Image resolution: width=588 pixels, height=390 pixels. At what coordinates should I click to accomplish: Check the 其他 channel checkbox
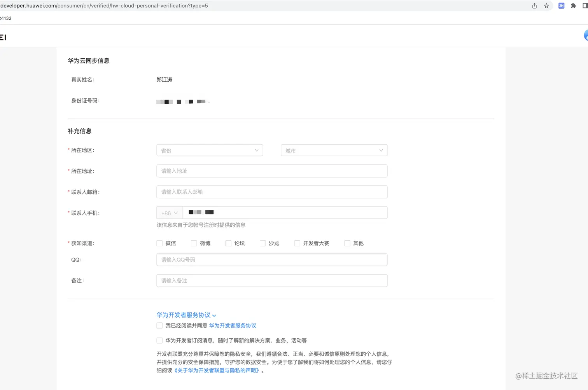click(x=347, y=243)
